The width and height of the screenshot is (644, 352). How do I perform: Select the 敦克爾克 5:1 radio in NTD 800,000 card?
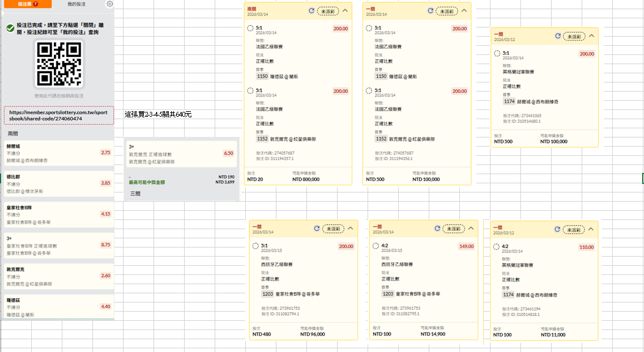(x=250, y=90)
